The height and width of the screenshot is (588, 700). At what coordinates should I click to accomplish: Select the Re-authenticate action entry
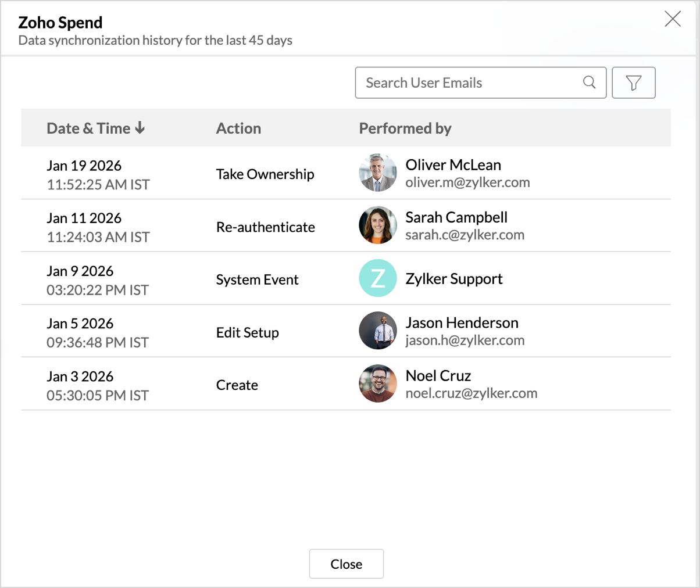tap(265, 227)
